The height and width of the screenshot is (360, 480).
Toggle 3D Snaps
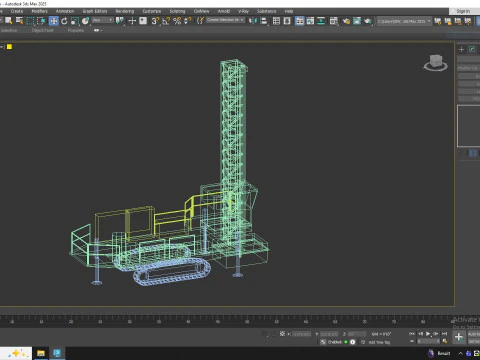tap(155, 21)
